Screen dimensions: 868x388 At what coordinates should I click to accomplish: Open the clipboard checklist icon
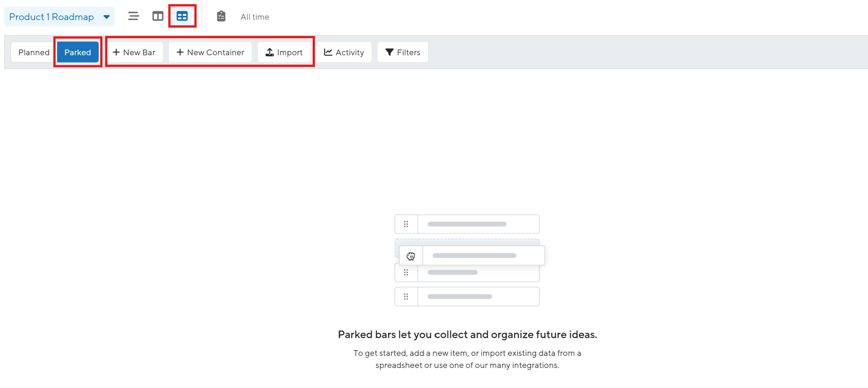click(x=221, y=16)
